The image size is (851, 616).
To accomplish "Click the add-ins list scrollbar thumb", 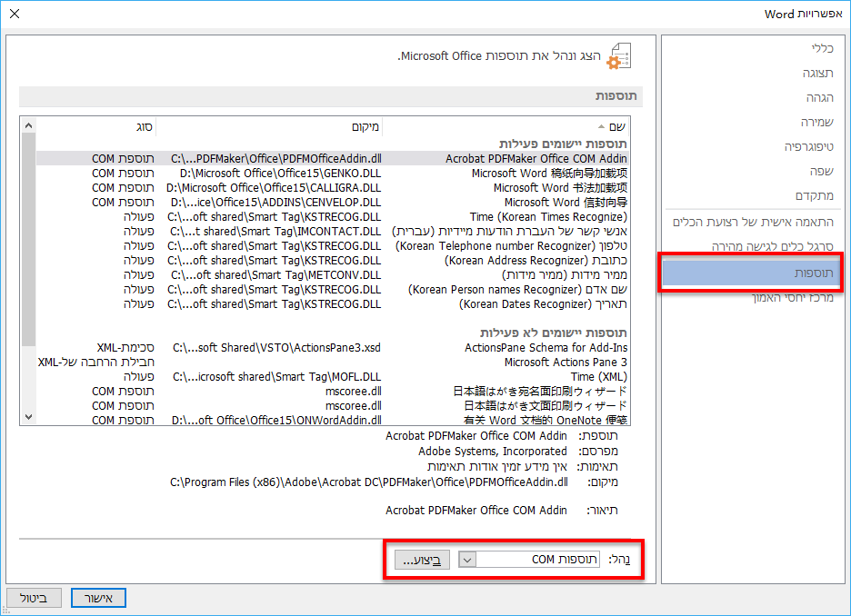I will click(x=29, y=239).
